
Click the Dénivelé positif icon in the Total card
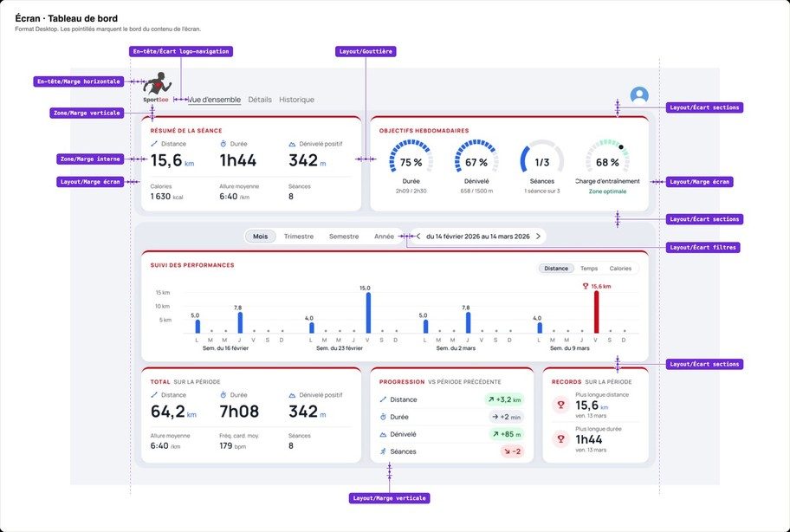tap(292, 395)
